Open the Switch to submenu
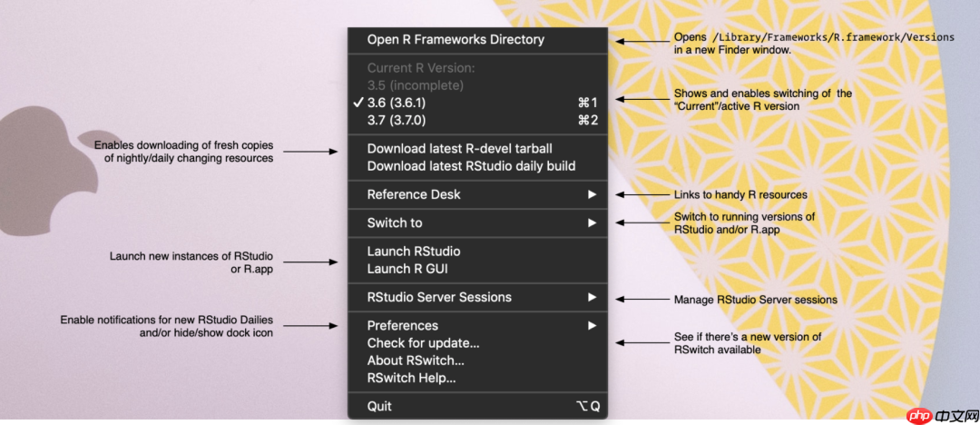The image size is (980, 425). coord(477,222)
